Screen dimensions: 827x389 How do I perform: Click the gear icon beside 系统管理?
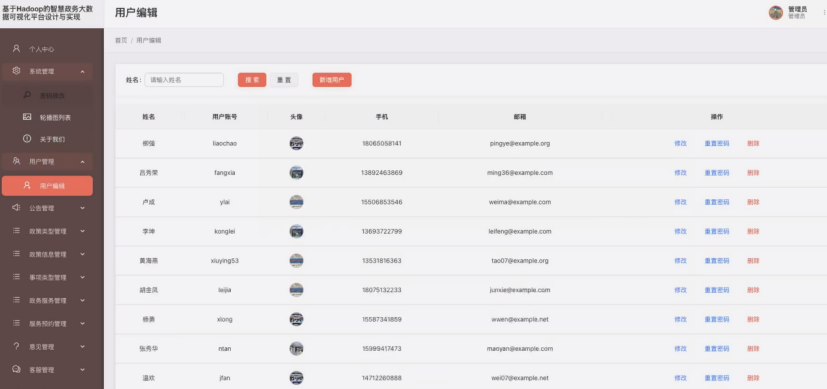pos(16,71)
